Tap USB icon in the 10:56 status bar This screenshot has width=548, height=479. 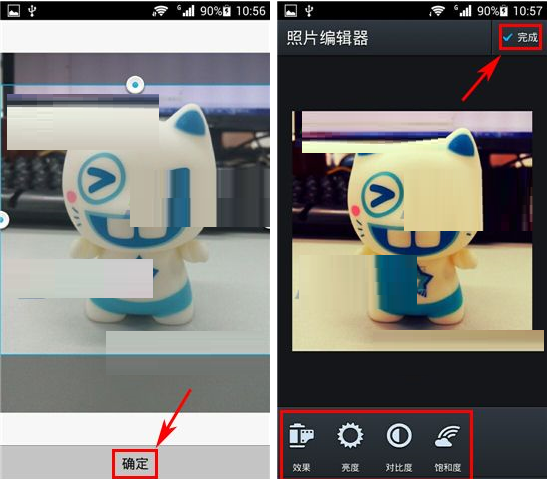(x=32, y=11)
